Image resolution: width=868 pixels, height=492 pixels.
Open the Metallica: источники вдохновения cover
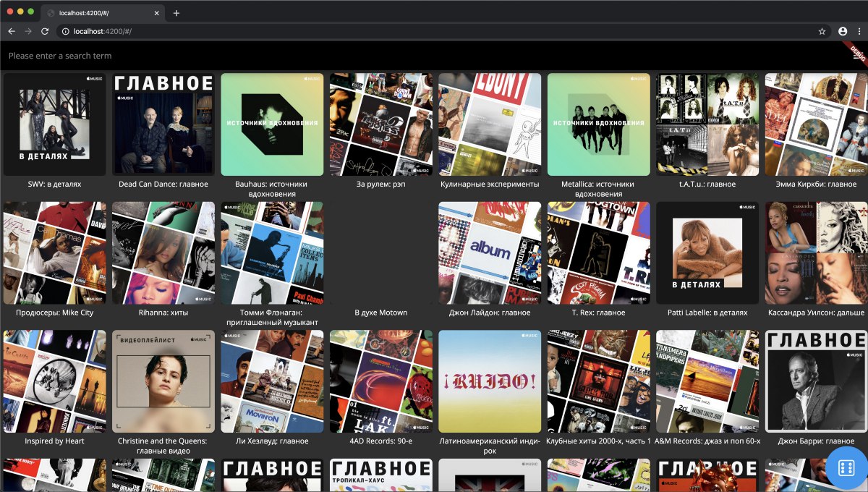[599, 124]
